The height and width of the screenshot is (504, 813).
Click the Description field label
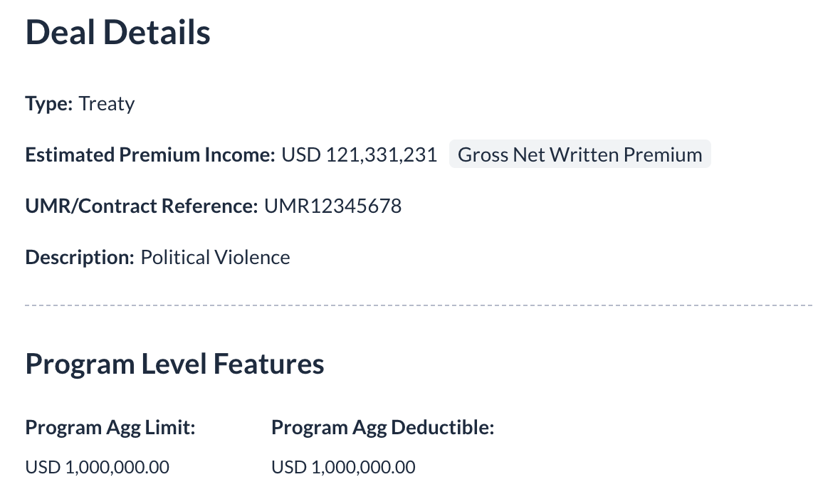(80, 257)
